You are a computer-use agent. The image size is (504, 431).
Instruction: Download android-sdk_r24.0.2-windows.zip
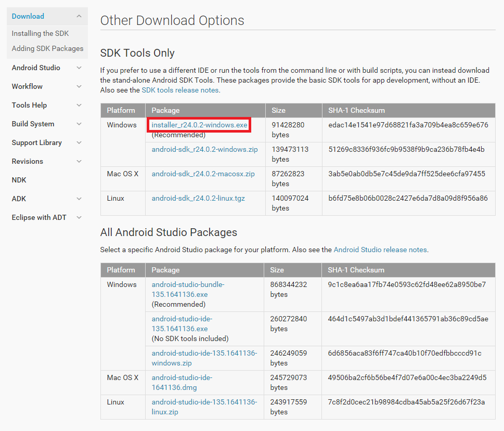(x=204, y=149)
